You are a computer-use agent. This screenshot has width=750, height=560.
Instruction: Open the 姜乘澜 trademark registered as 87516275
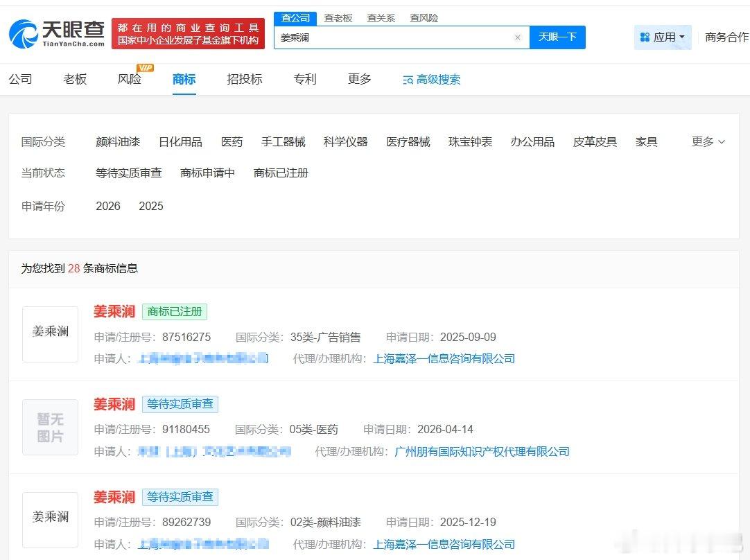pos(114,312)
